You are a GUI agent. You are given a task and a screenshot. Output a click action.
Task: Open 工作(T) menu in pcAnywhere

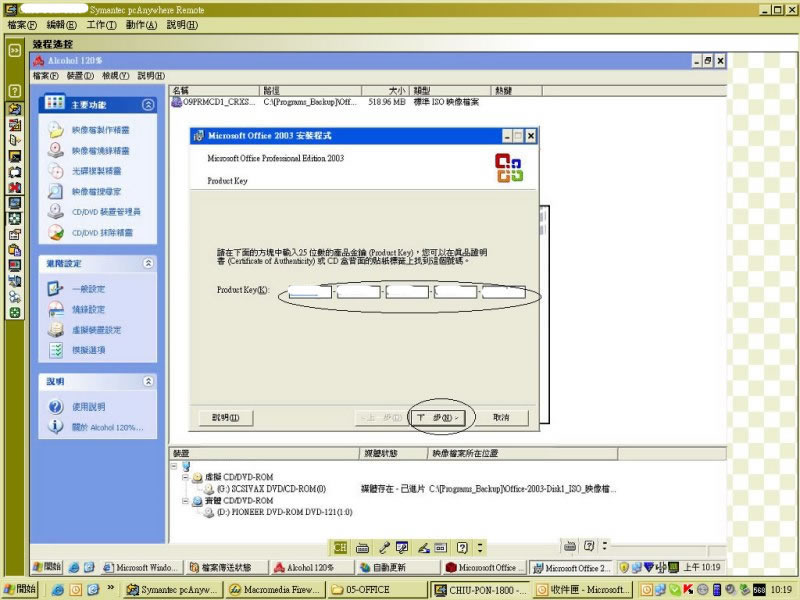coord(101,24)
